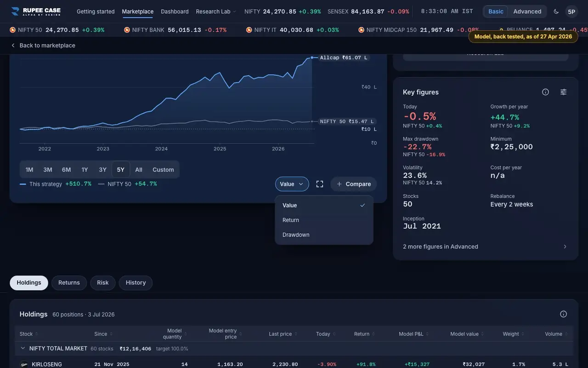The image size is (588, 368).
Task: Sort by Stock column
Action: [28, 334]
